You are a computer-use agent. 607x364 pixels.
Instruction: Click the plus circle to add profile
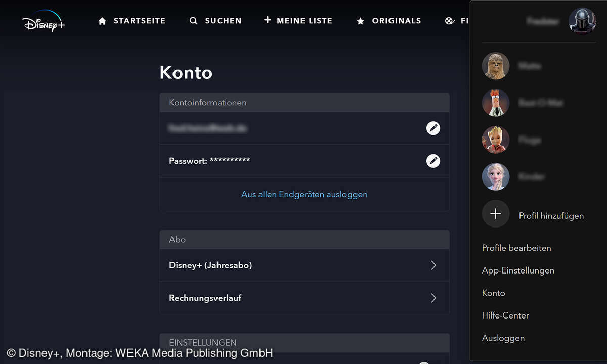click(496, 214)
